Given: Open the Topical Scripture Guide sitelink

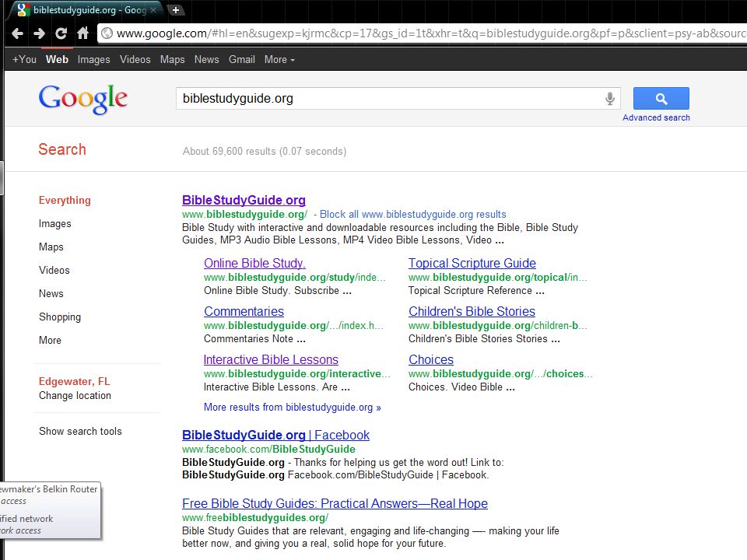Looking at the screenshot, I should [472, 264].
